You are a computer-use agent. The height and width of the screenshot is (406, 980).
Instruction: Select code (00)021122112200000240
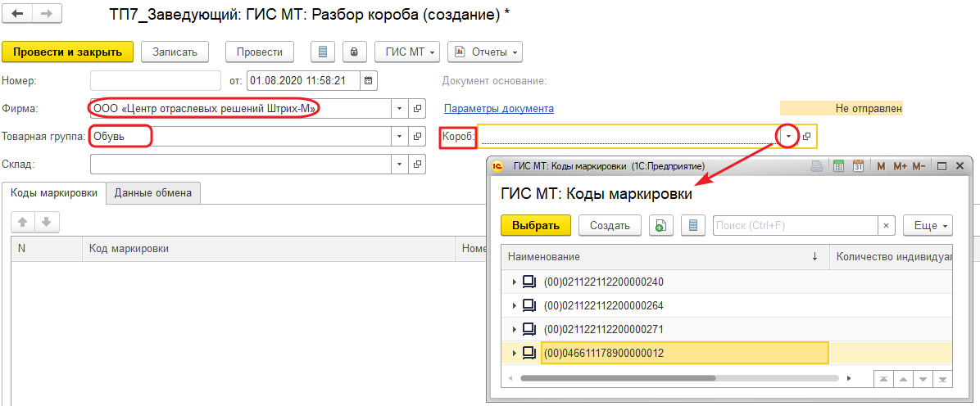604,282
